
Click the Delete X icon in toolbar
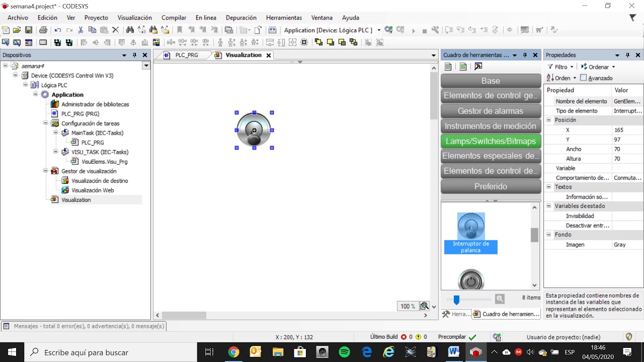pos(115,30)
